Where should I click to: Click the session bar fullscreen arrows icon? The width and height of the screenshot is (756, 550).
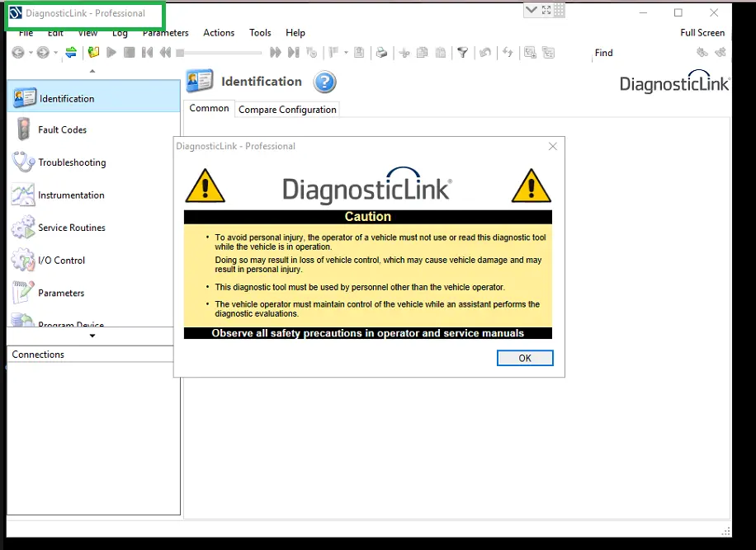pyautogui.click(x=546, y=10)
